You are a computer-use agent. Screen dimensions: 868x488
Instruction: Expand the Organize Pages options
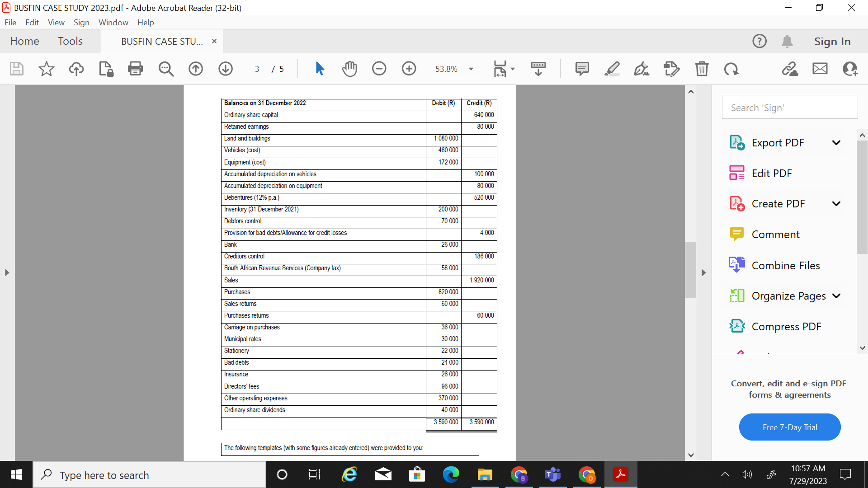click(x=837, y=296)
